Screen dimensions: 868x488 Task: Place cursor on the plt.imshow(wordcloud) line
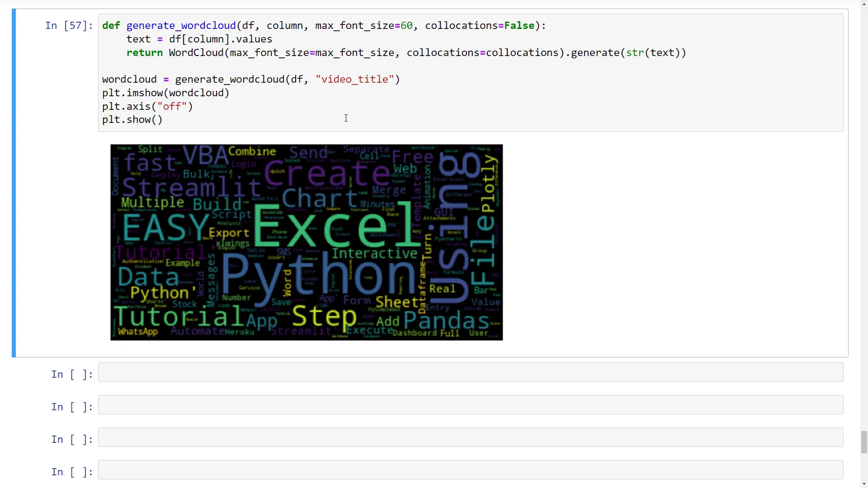(x=165, y=93)
